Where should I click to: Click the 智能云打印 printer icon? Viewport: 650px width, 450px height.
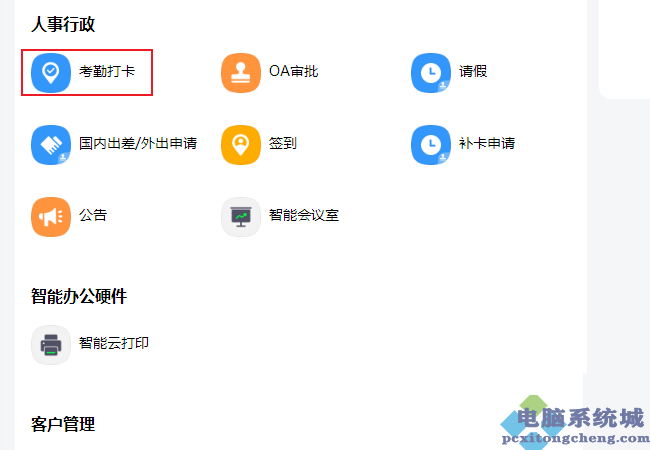pyautogui.click(x=51, y=345)
